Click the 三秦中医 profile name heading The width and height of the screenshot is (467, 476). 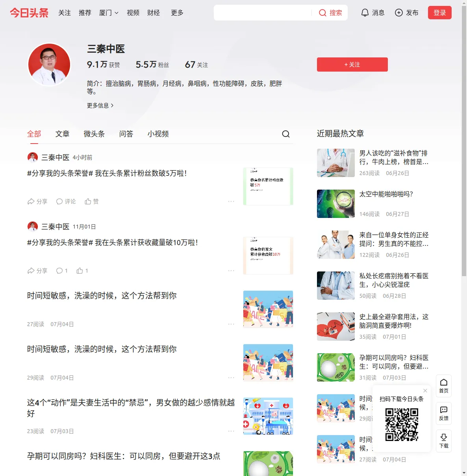point(106,49)
